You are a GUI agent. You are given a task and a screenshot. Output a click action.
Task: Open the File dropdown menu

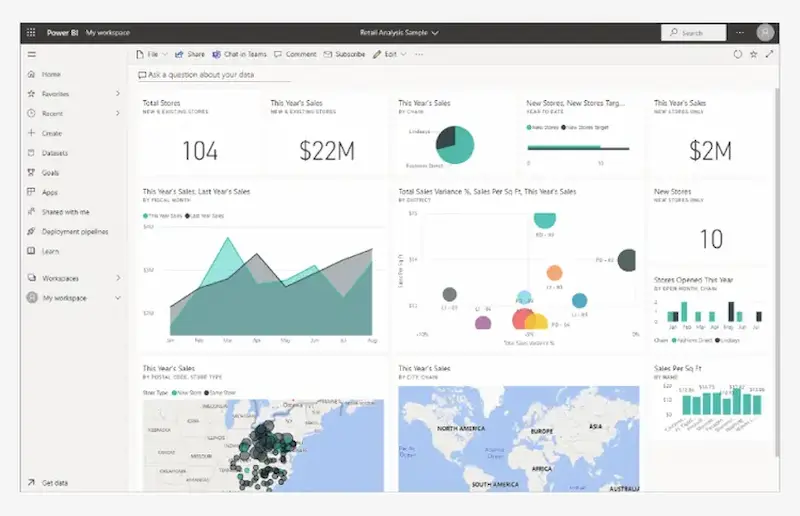152,54
